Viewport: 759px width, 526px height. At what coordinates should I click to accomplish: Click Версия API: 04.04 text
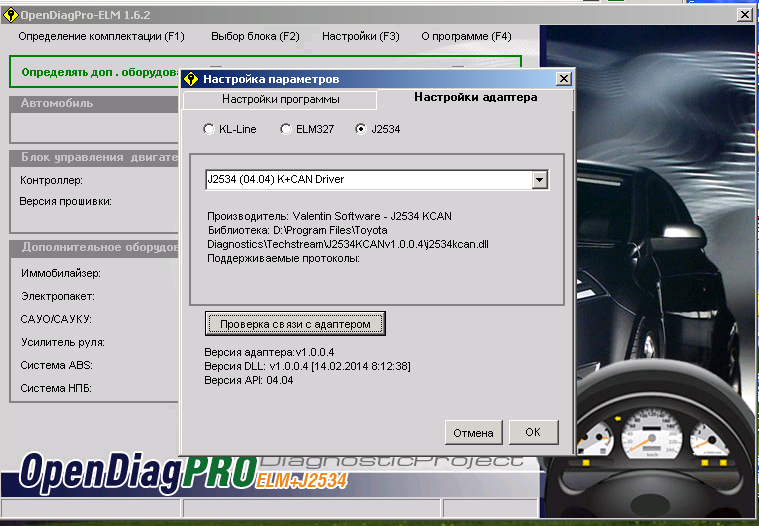[249, 380]
